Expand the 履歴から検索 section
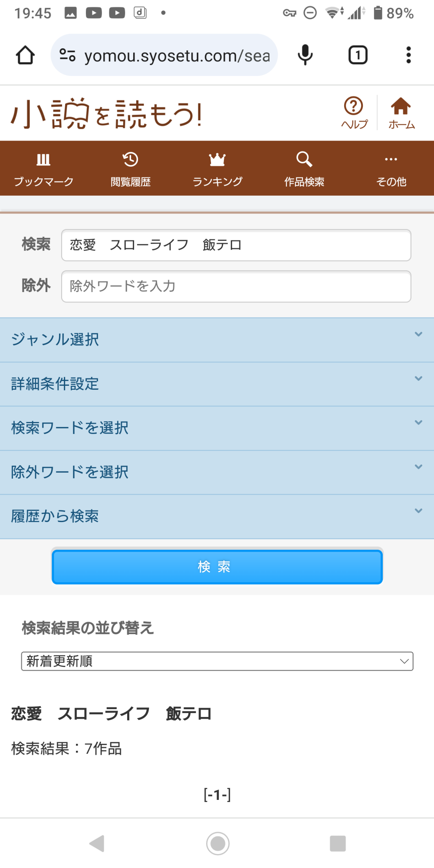 [217, 516]
